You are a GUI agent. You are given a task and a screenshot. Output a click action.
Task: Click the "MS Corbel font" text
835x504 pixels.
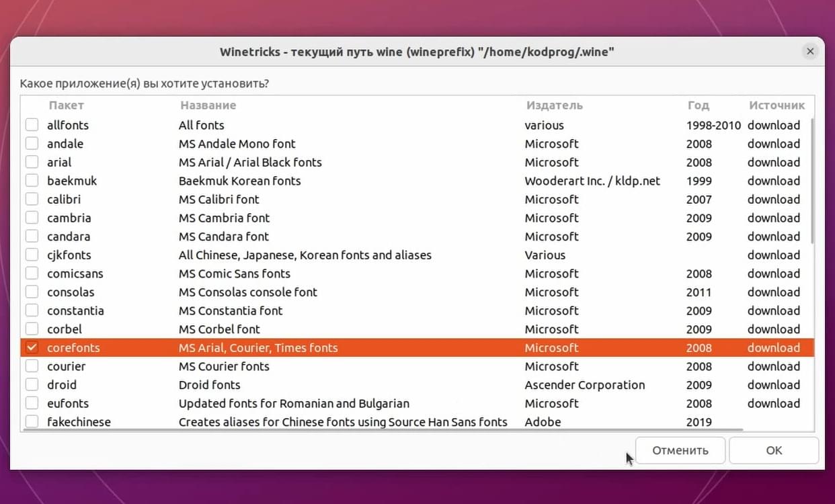click(219, 329)
